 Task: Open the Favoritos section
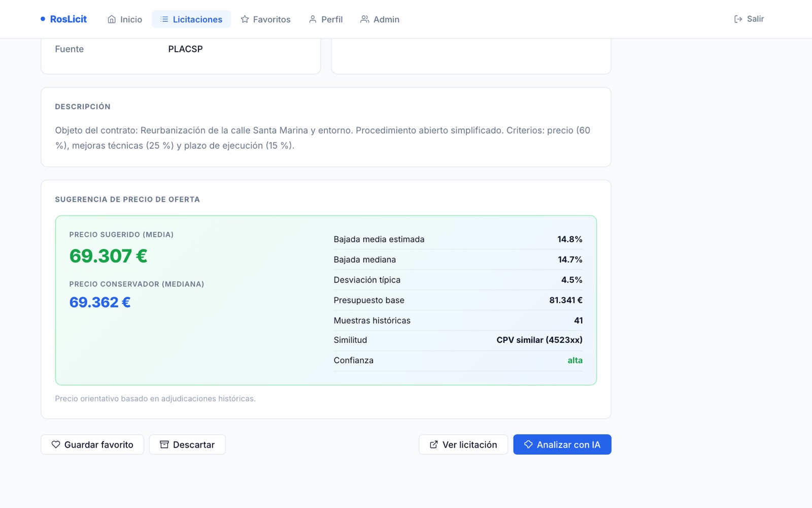[x=265, y=19]
